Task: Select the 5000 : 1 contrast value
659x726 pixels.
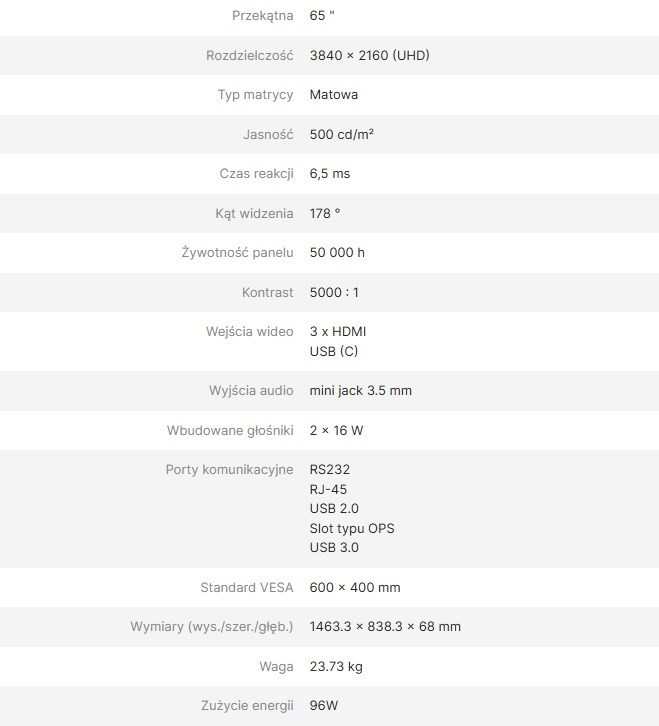Action: click(334, 292)
